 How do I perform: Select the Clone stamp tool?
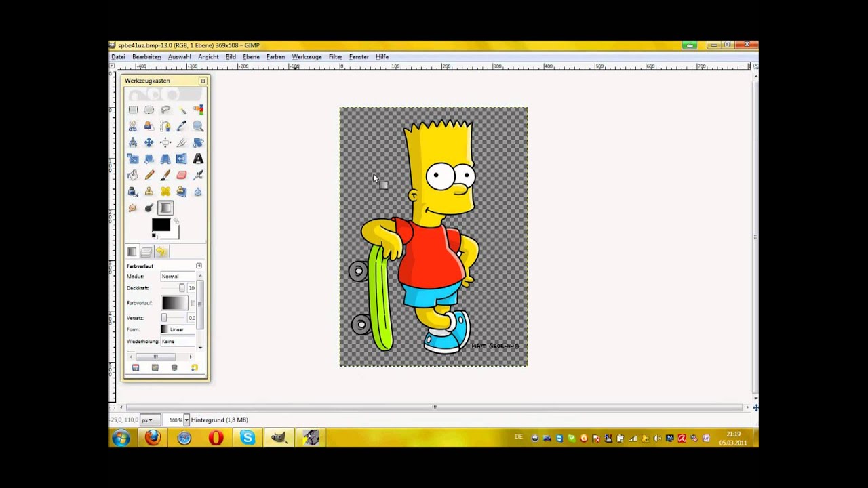click(x=149, y=191)
